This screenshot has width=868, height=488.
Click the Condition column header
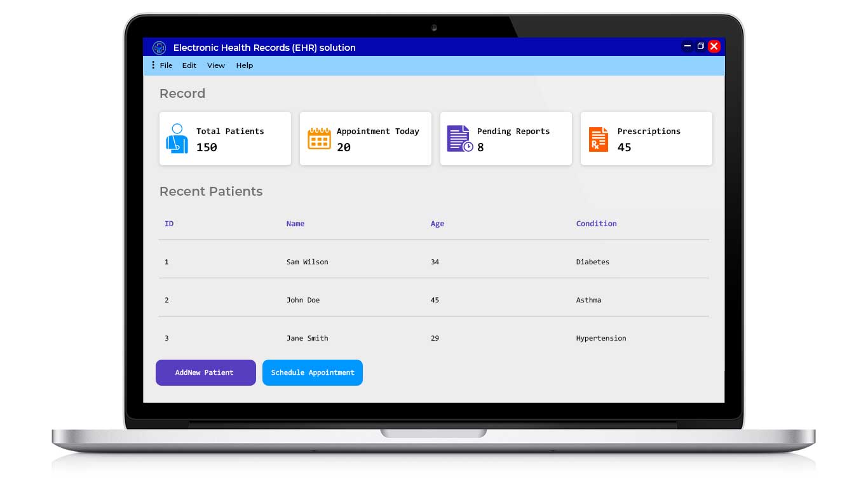(x=596, y=224)
